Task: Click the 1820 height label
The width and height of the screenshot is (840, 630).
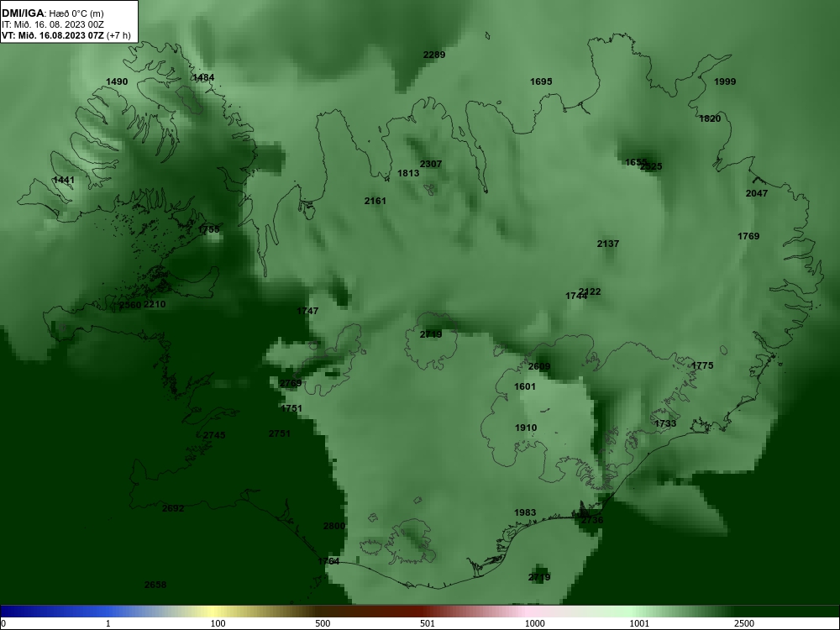Action: [x=710, y=118]
